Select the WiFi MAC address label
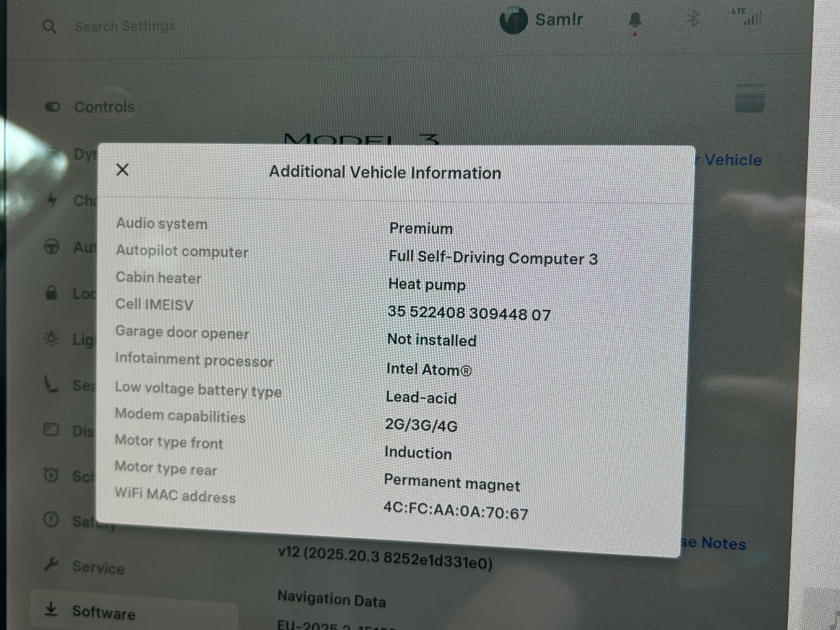The width and height of the screenshot is (840, 630). point(175,495)
